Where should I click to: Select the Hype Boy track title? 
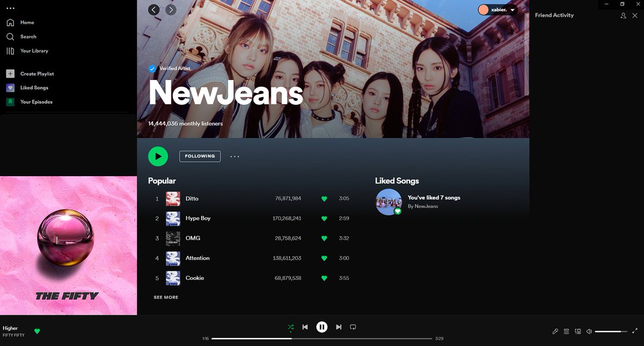[x=198, y=219]
